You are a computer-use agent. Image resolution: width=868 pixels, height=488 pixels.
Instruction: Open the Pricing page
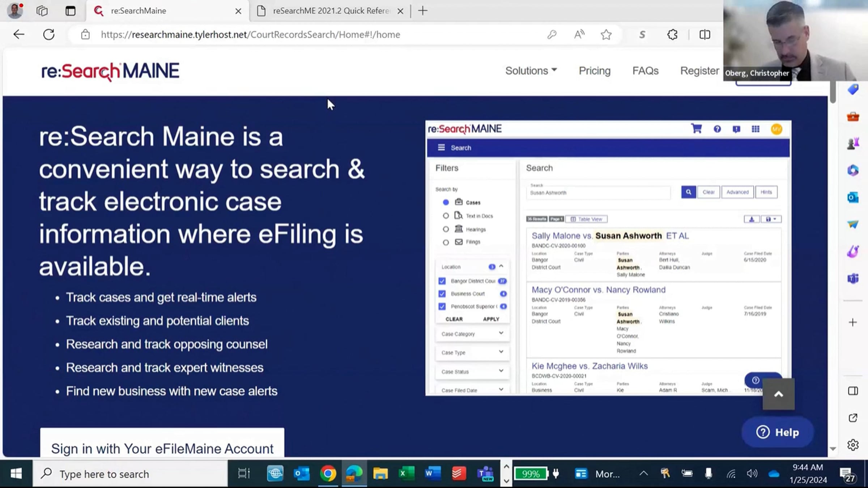pyautogui.click(x=595, y=70)
